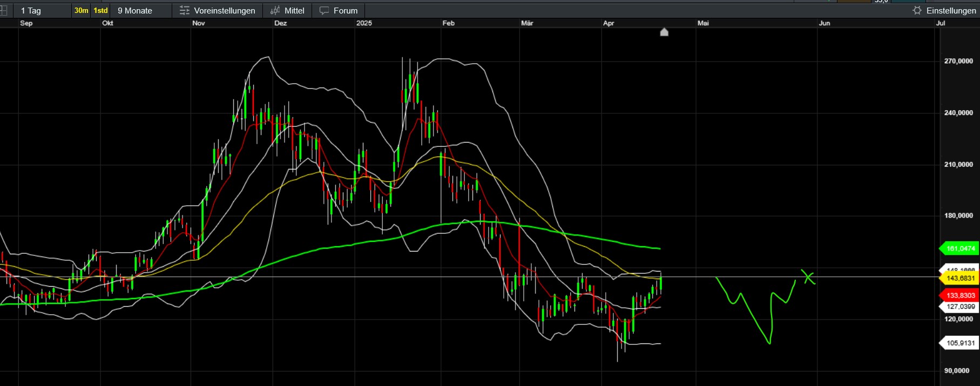This screenshot has width=980, height=386.
Task: Click the candlestick icon beside Mittel
Action: coord(275,11)
